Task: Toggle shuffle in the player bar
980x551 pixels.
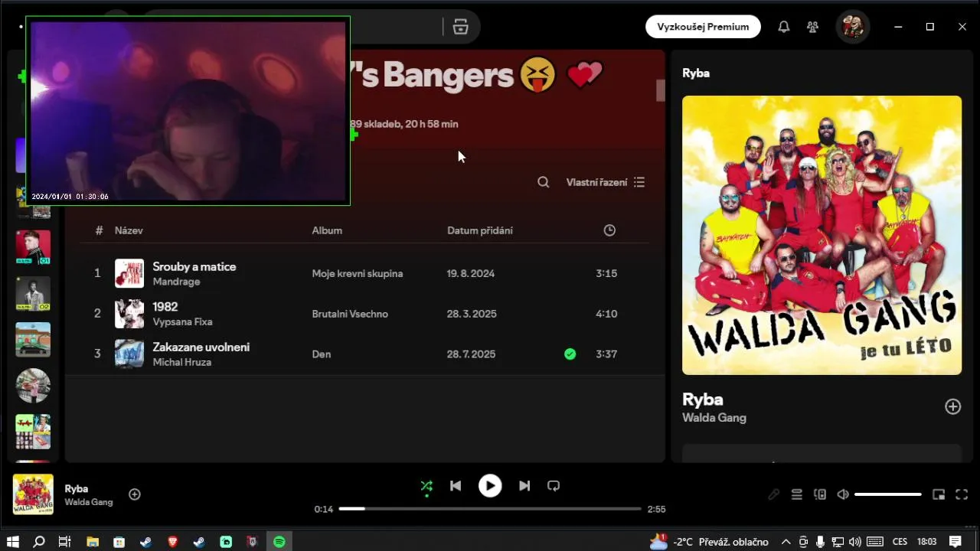Action: click(x=426, y=486)
